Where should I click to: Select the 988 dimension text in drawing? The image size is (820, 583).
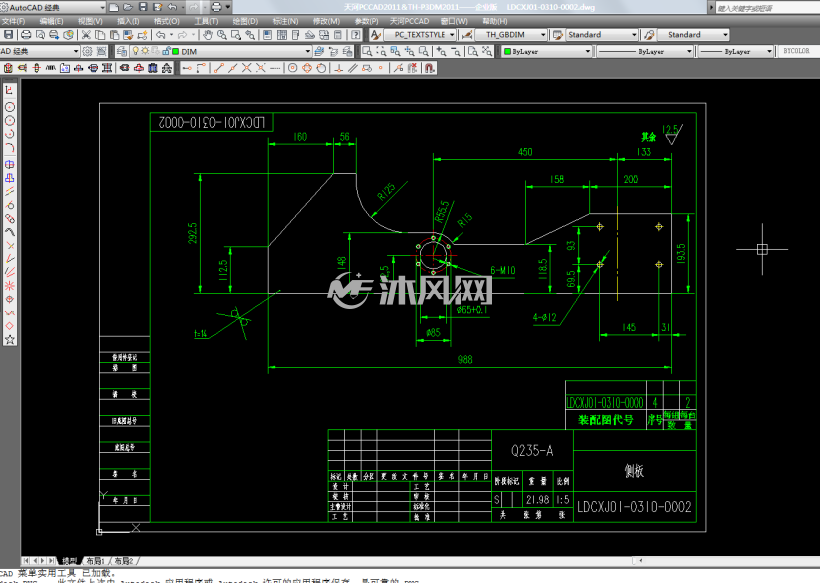pyautogui.click(x=465, y=360)
